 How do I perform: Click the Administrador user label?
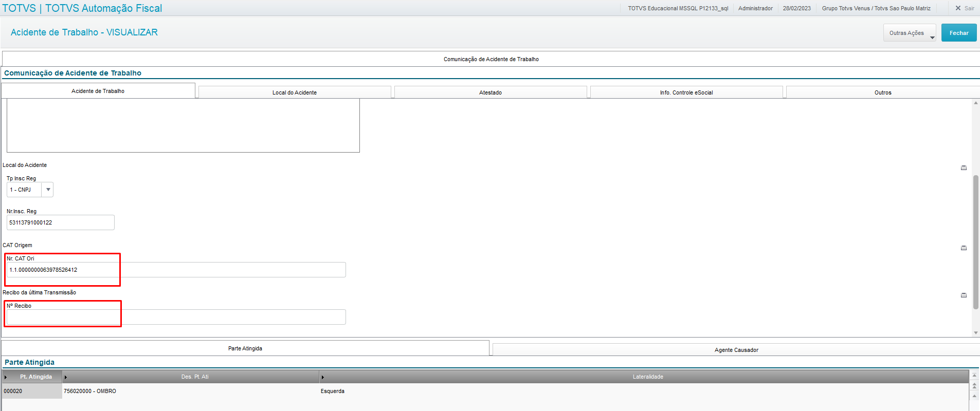tap(755, 8)
